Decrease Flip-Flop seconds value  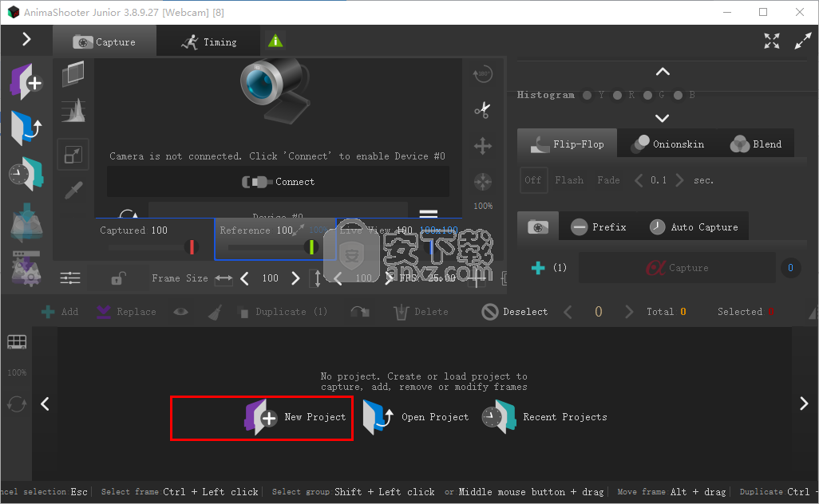pos(639,180)
